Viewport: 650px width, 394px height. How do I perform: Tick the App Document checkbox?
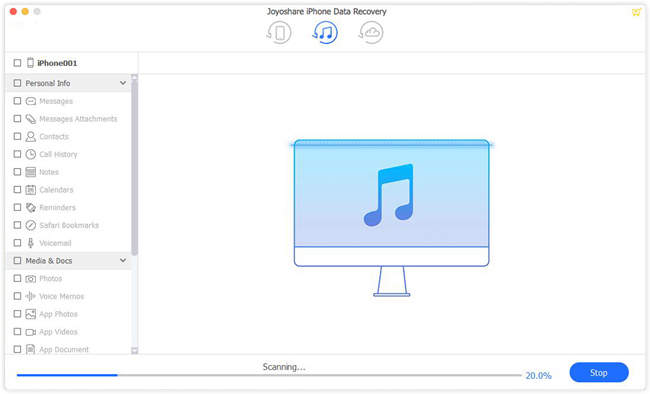tap(17, 350)
